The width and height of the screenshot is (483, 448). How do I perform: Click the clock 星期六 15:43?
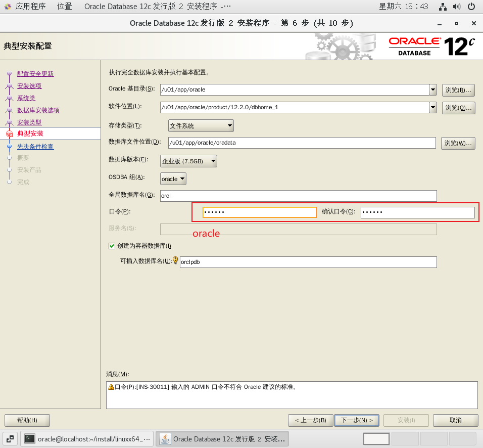click(404, 7)
